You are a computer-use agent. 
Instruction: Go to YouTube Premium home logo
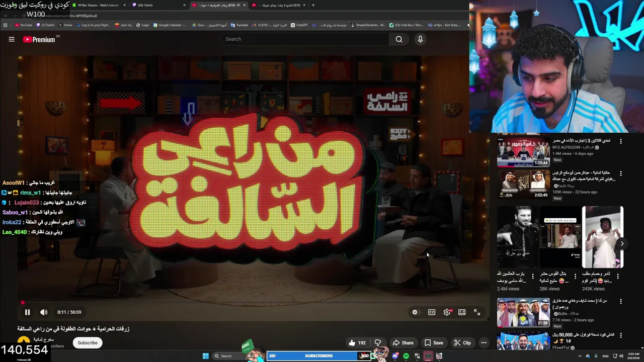pos(39,39)
